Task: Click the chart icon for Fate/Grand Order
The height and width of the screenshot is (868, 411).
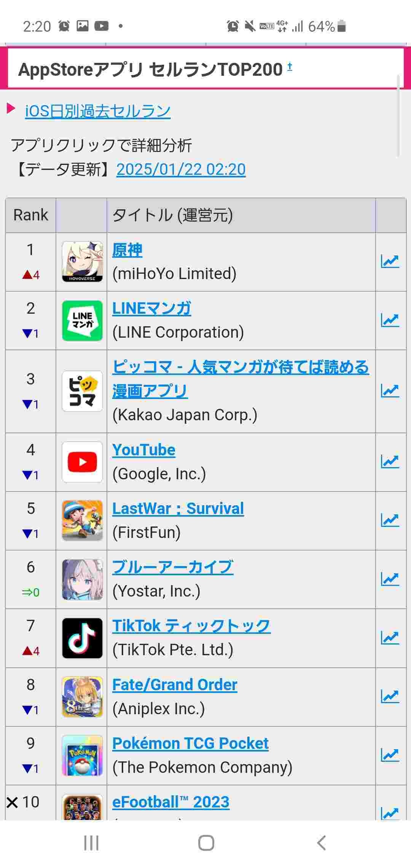Action: click(x=390, y=696)
